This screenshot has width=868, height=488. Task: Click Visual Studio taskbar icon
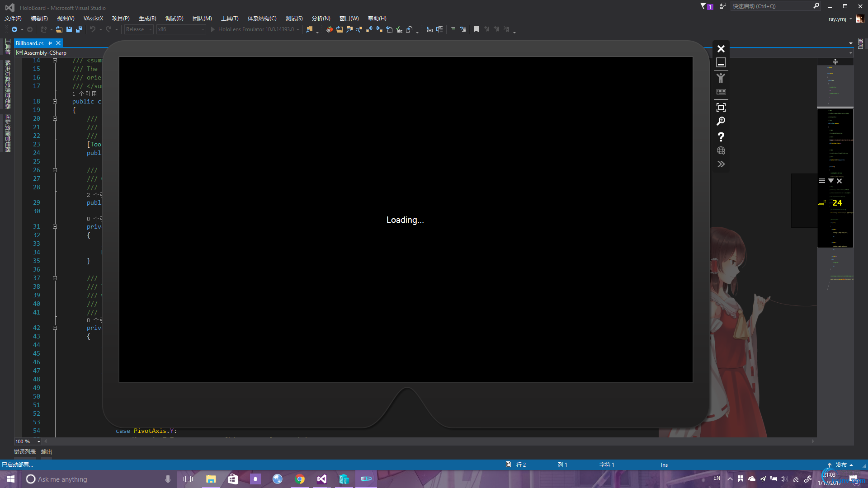[x=322, y=479]
